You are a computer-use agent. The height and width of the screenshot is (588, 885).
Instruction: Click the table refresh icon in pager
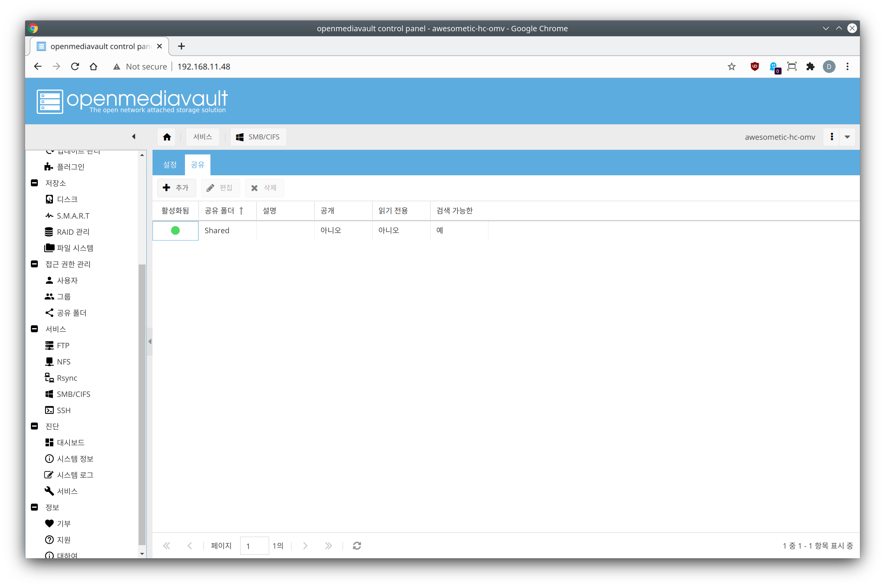357,546
